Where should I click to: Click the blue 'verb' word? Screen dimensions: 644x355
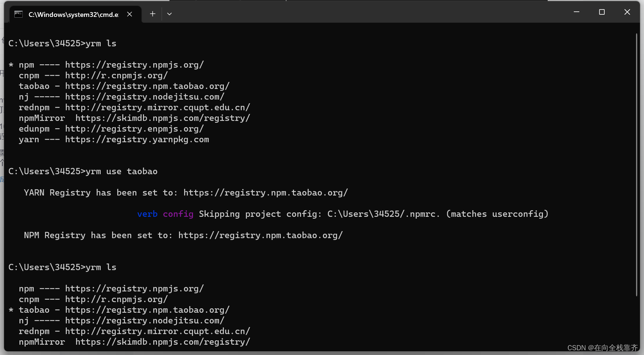(147, 214)
